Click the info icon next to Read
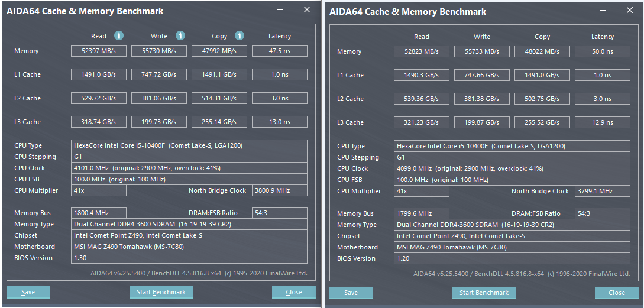Screen dimensions: 644x308 [x=119, y=36]
